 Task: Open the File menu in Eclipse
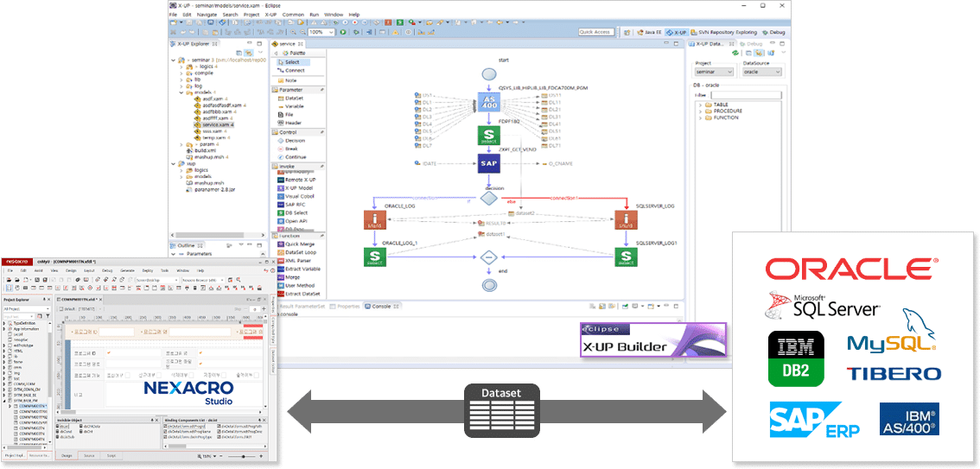[x=173, y=15]
